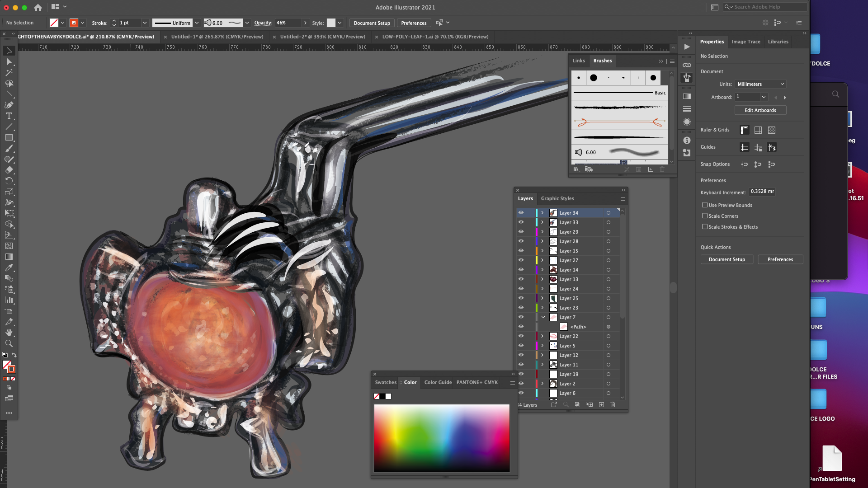
Task: Open the stroke weight dropdown
Action: (145, 23)
